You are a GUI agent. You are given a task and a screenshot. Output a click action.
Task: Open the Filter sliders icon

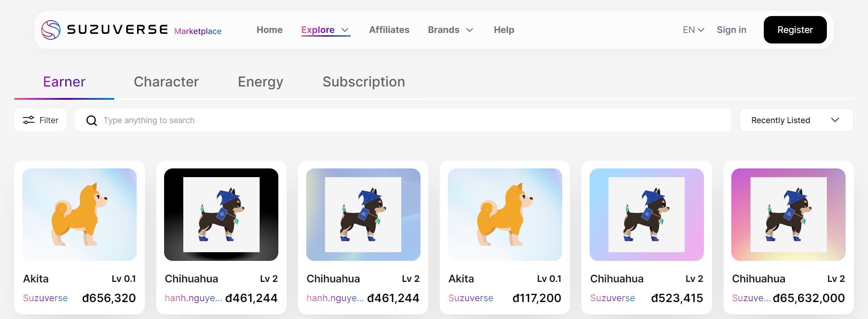tap(29, 120)
